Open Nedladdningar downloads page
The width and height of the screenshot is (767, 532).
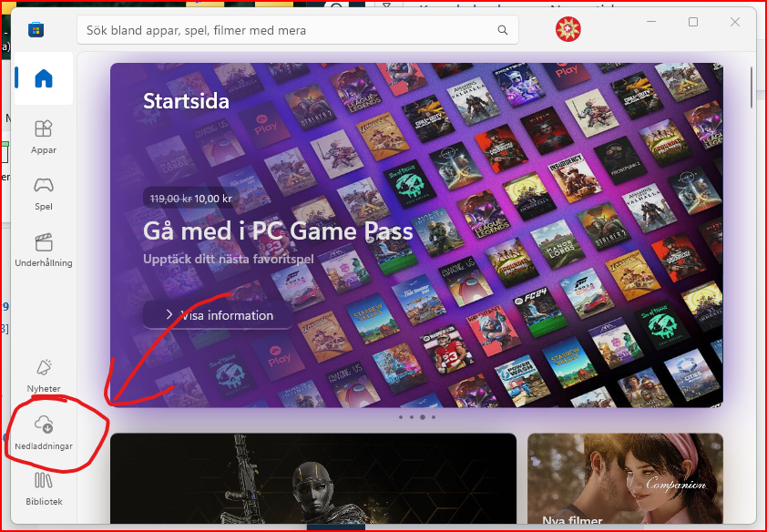(x=44, y=432)
